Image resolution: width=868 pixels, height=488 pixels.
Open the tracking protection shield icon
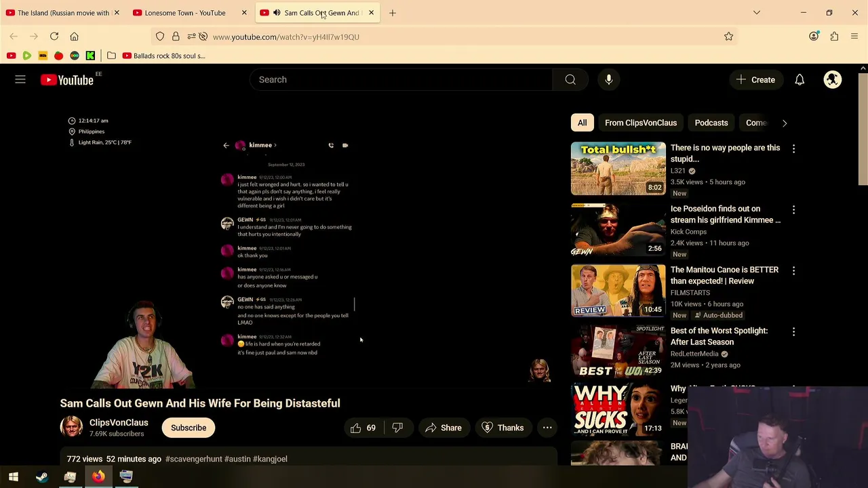click(160, 37)
